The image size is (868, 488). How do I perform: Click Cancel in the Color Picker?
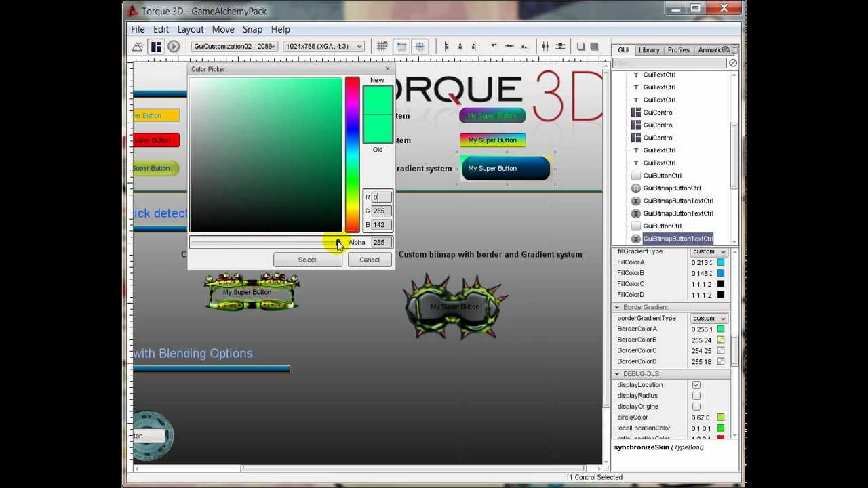point(370,260)
